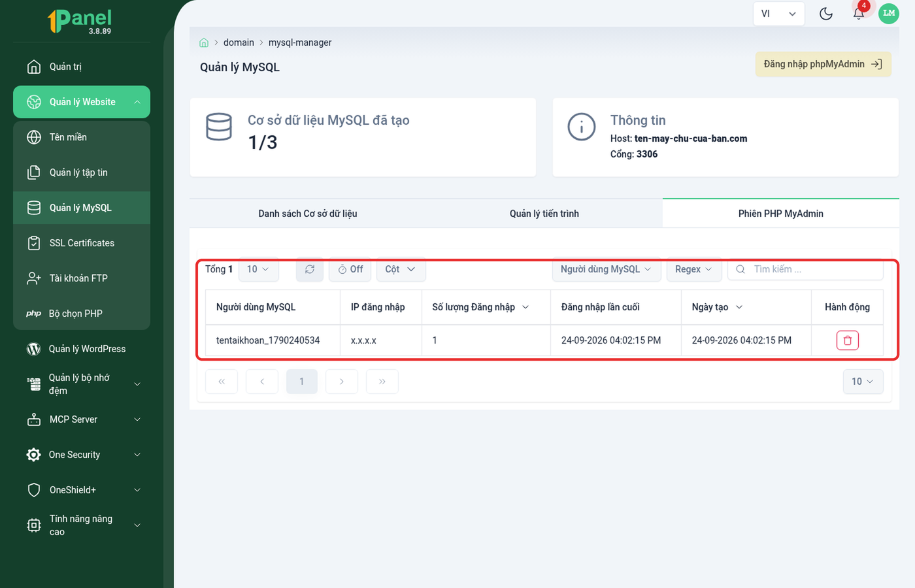This screenshot has width=915, height=588.
Task: Expand the OneShield+ menu
Action: pos(82,490)
